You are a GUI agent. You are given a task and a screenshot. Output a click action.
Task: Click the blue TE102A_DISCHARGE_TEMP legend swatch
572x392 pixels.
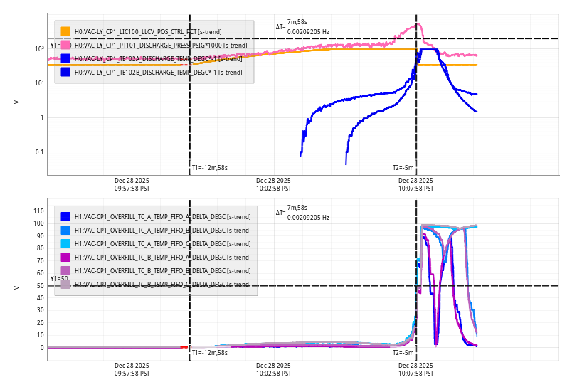click(65, 58)
